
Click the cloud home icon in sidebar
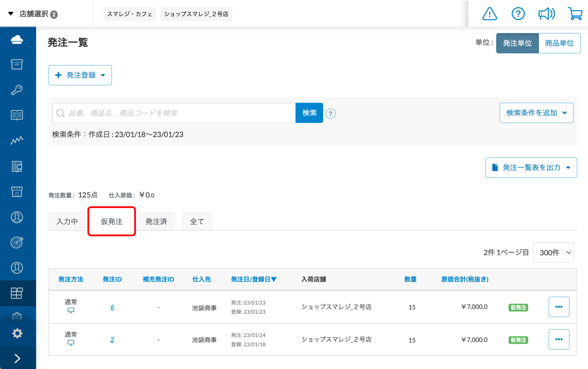[17, 40]
